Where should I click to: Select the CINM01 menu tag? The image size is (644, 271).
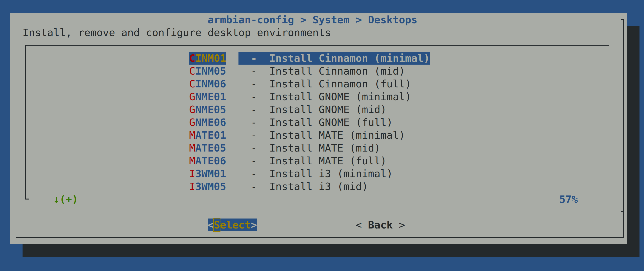click(207, 58)
